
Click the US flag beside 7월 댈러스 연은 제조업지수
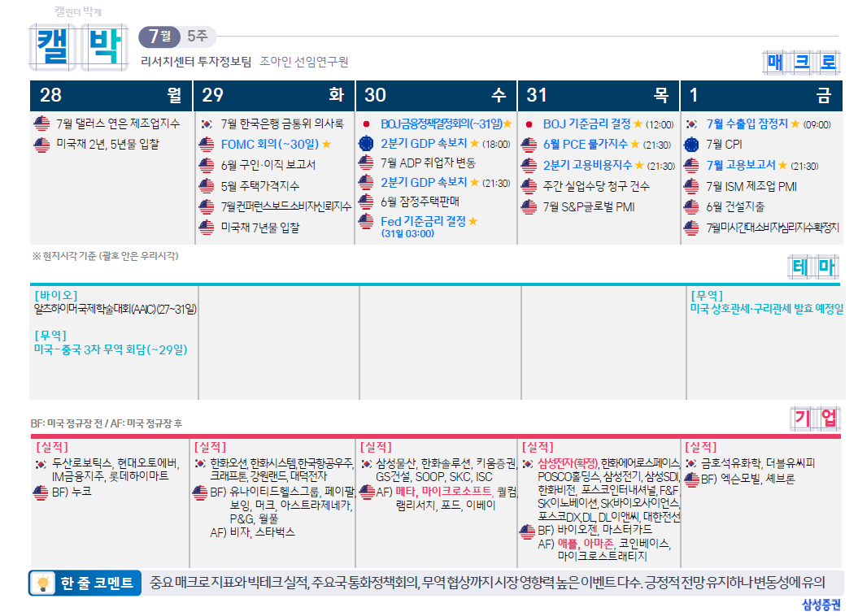pos(41,124)
